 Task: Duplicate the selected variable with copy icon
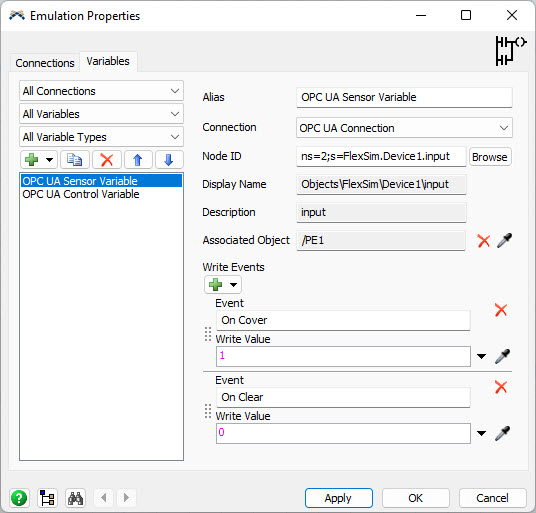point(75,160)
